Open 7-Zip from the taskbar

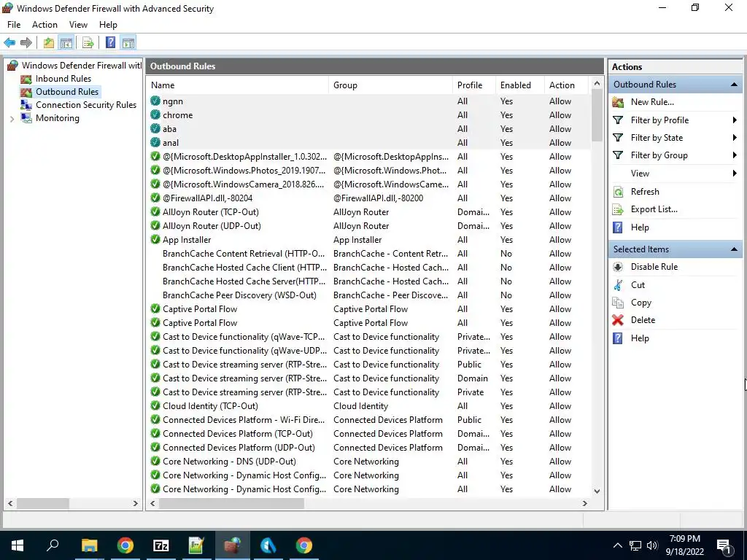click(x=161, y=545)
